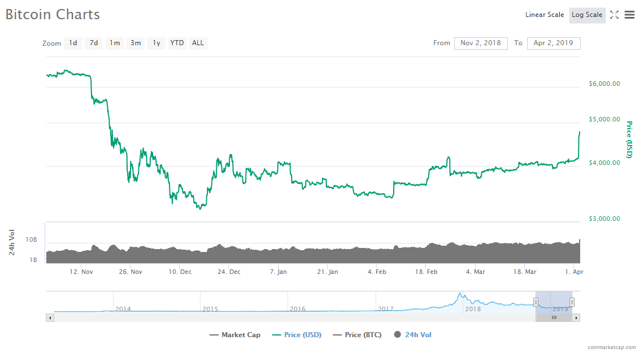Toggle fullscreen chart view
This screenshot has width=644, height=353.
pyautogui.click(x=614, y=15)
